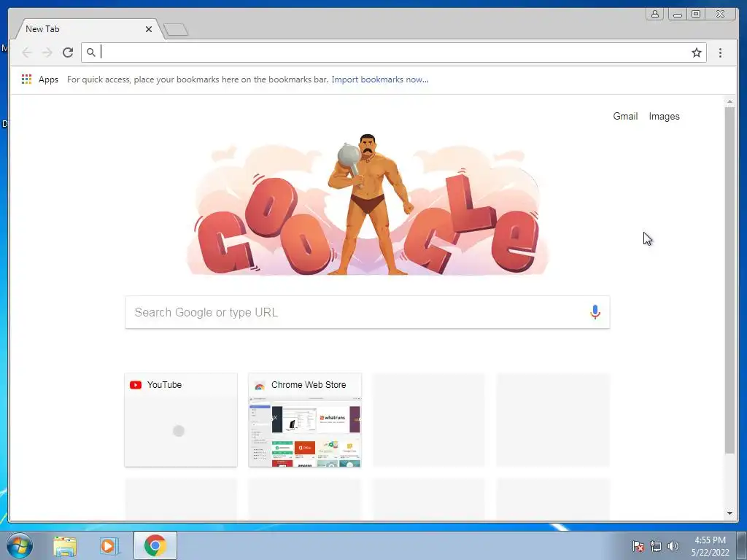The height and width of the screenshot is (560, 747).
Task: Minimize the Chrome window
Action: tap(677, 14)
